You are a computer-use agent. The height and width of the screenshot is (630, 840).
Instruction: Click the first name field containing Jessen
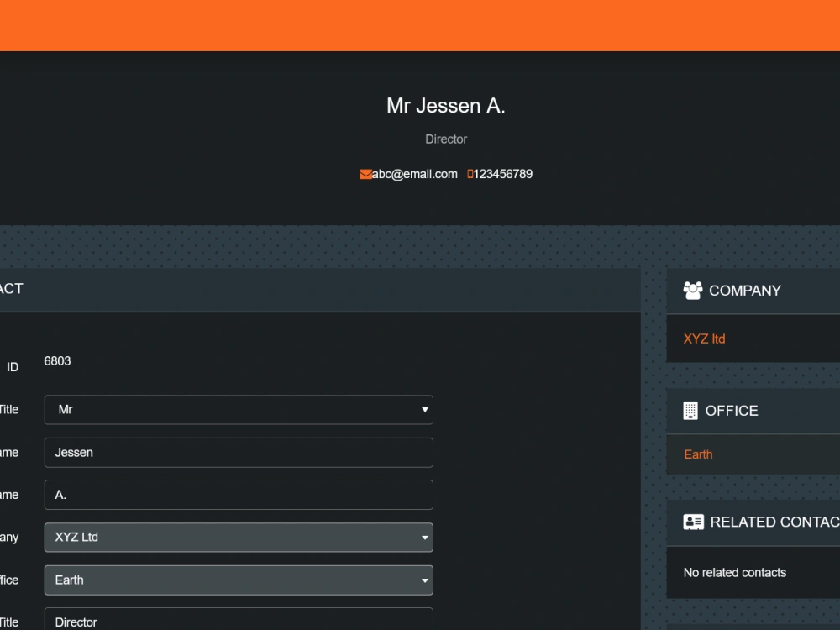pos(239,453)
